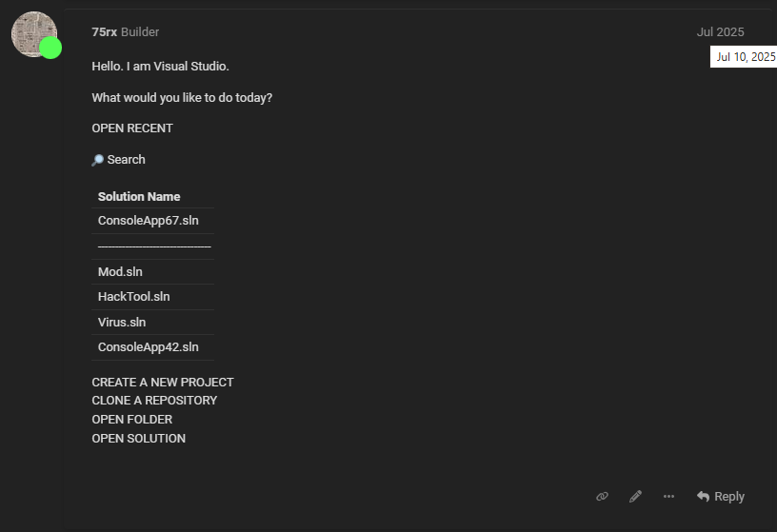Screen dimensions: 777x532
Task: Click the CREATE A NEW PROJECT text
Action: tap(163, 383)
